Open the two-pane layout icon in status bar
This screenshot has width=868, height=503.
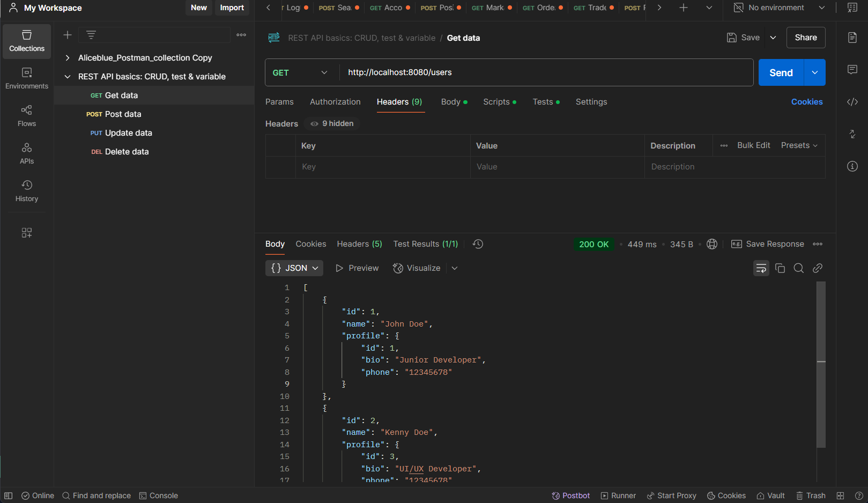point(841,495)
